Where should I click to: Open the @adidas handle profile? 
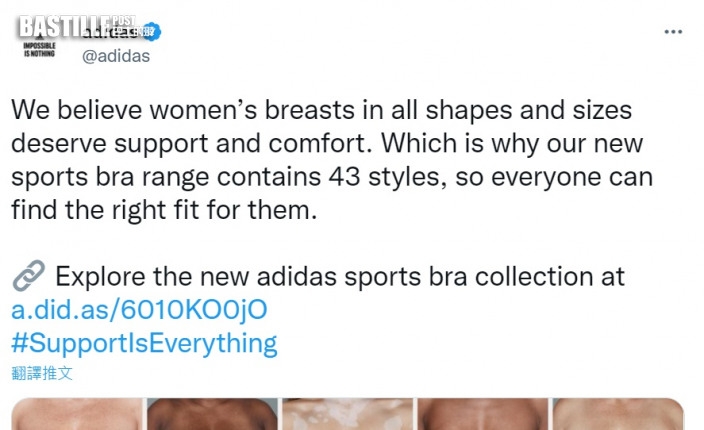click(x=115, y=56)
